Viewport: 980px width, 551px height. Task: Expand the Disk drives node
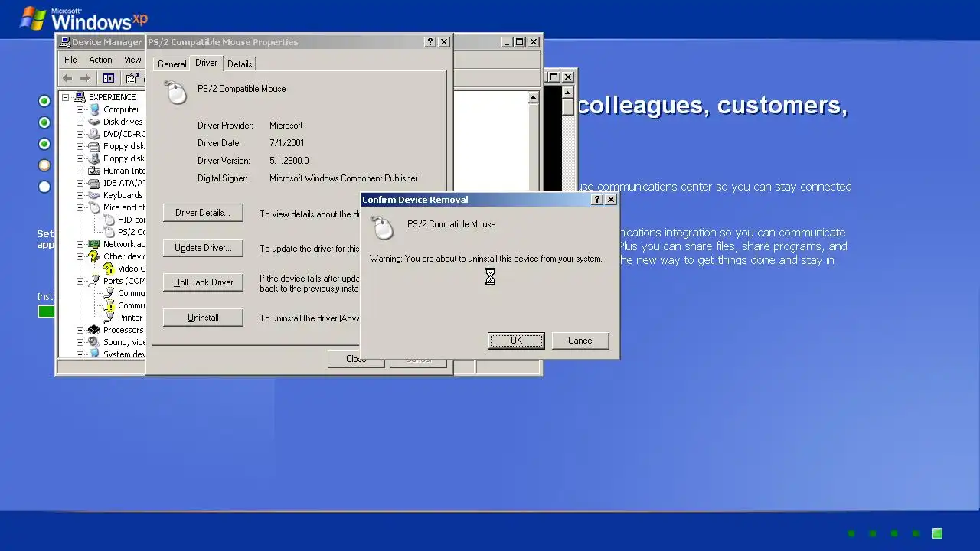(x=80, y=122)
